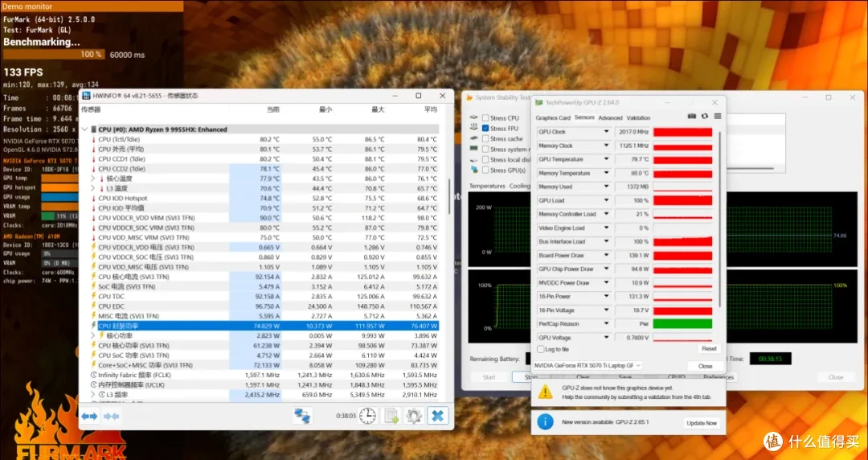Click FurMark benchmark progress bar
This screenshot has width=868, height=460.
[55, 55]
